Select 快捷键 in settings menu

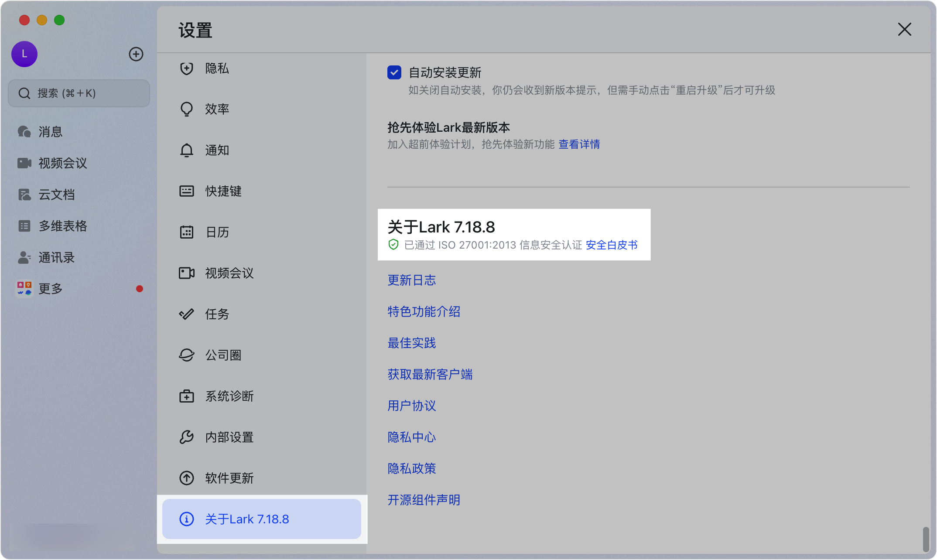(262, 191)
